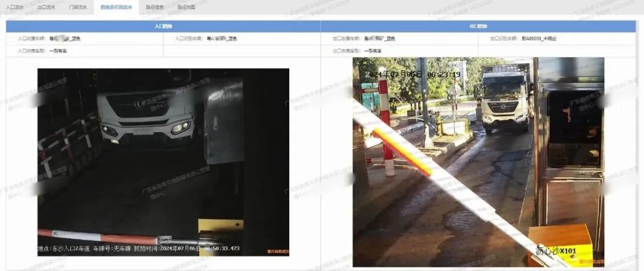This screenshot has height=271, width=644.
Task: Switch to the 入口流水 tab
Action: (x=15, y=7)
